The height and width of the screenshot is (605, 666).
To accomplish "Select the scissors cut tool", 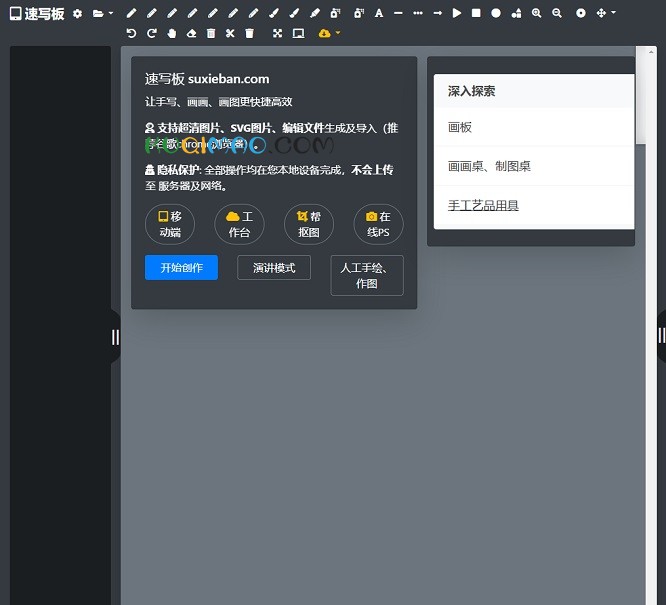I will tap(230, 33).
